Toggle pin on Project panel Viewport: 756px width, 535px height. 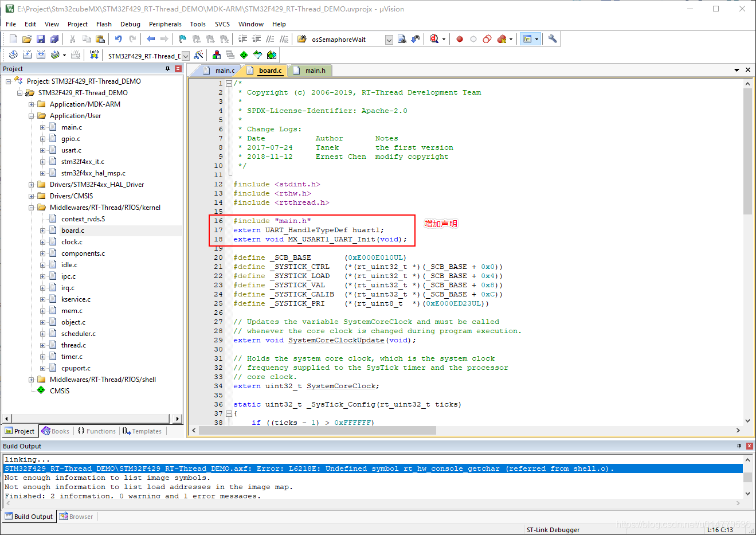168,69
